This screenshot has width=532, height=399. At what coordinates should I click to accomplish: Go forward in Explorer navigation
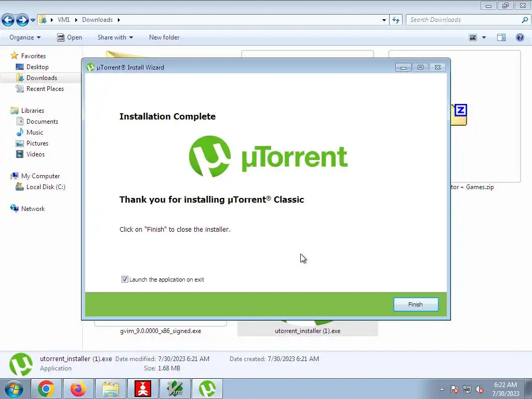(22, 20)
